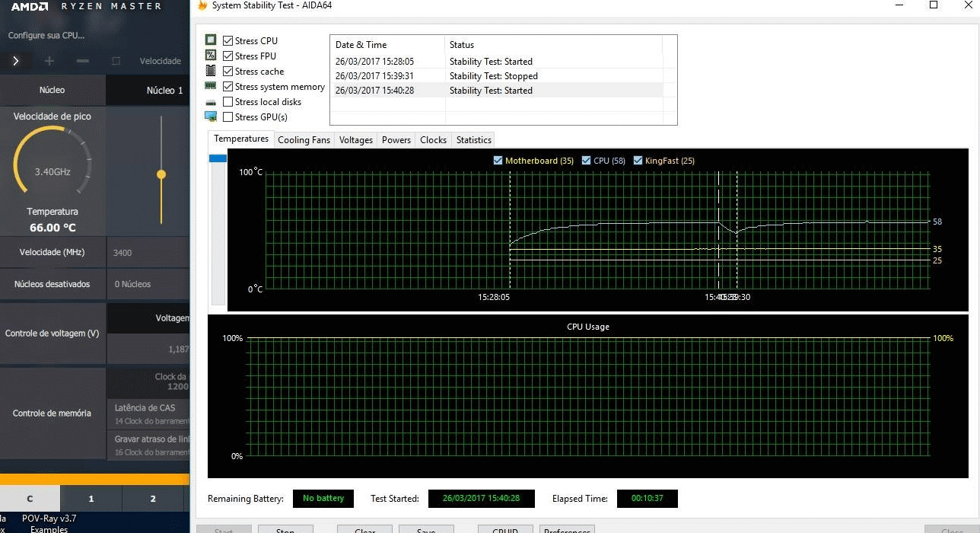Enable the Stress GPU(s) checkbox
This screenshot has height=533, width=980.
228,116
